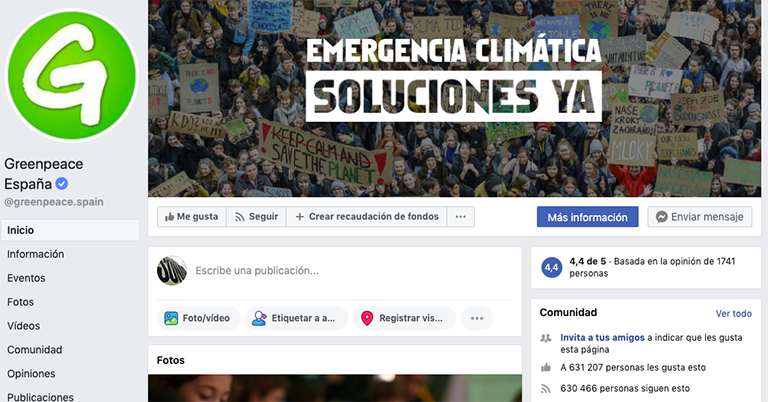
Task: Click the Invita a tus amigos link
Action: (602, 337)
